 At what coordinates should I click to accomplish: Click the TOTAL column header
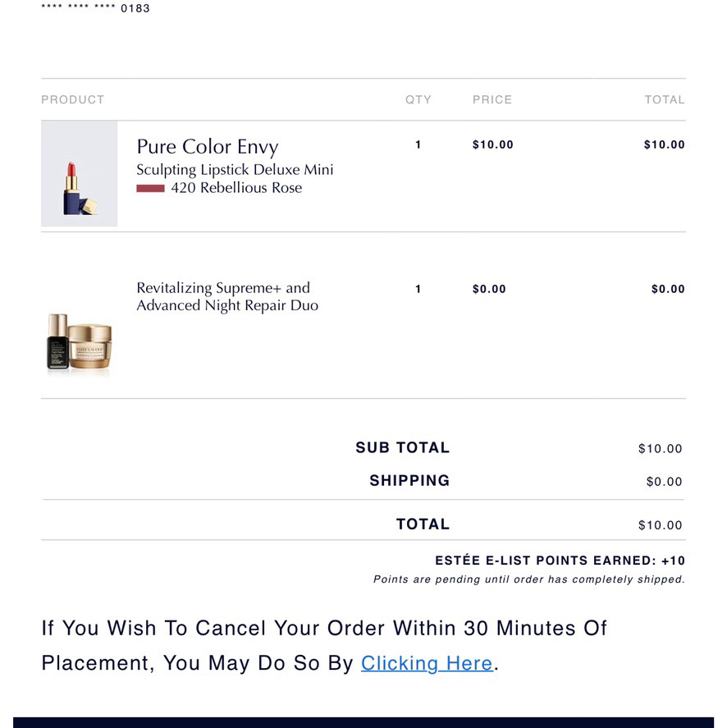tap(665, 100)
